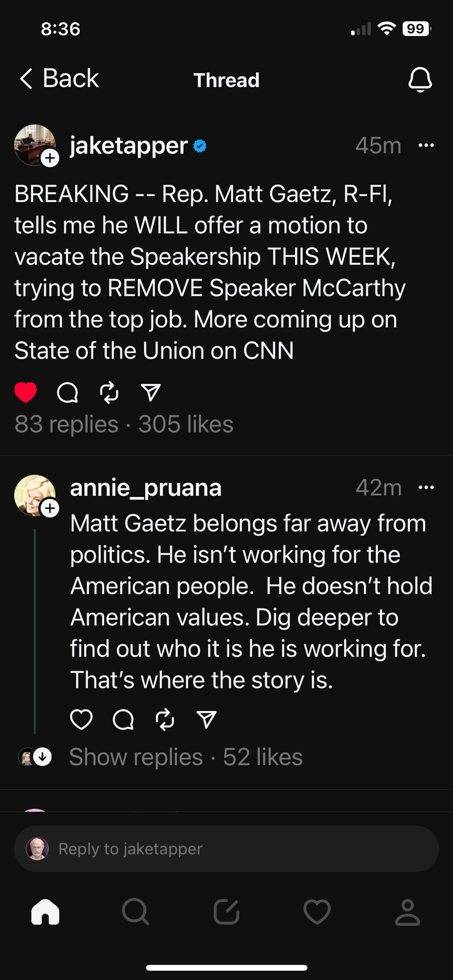Tap the notification bell icon
453x980 pixels.
tap(420, 79)
